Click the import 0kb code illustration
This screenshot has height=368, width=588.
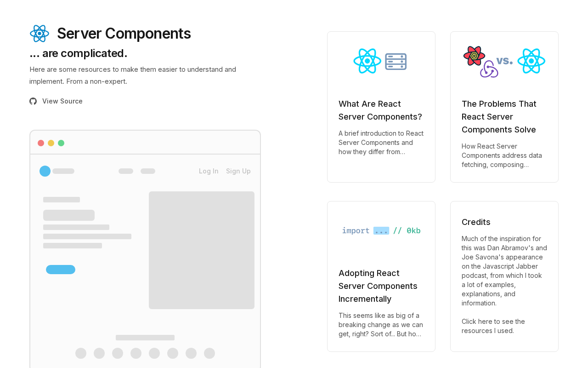click(381, 230)
